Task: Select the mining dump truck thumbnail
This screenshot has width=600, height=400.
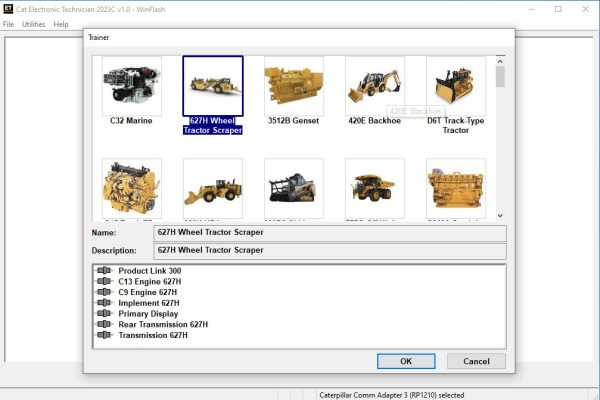Action: pos(375,189)
